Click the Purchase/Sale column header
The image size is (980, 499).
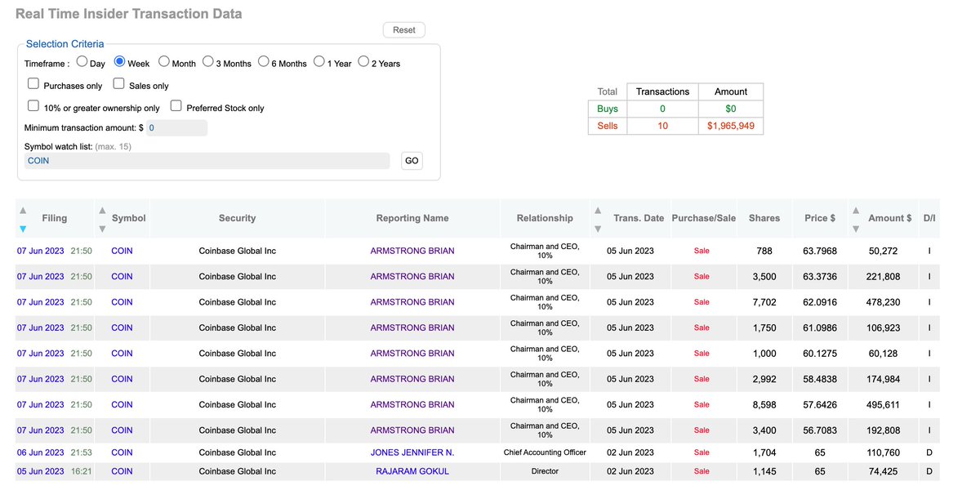(x=704, y=218)
